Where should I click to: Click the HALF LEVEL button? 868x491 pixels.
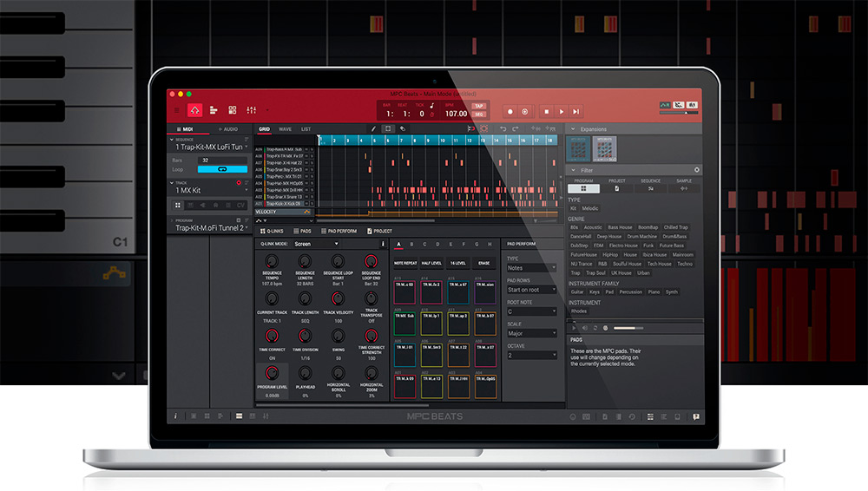click(x=431, y=263)
